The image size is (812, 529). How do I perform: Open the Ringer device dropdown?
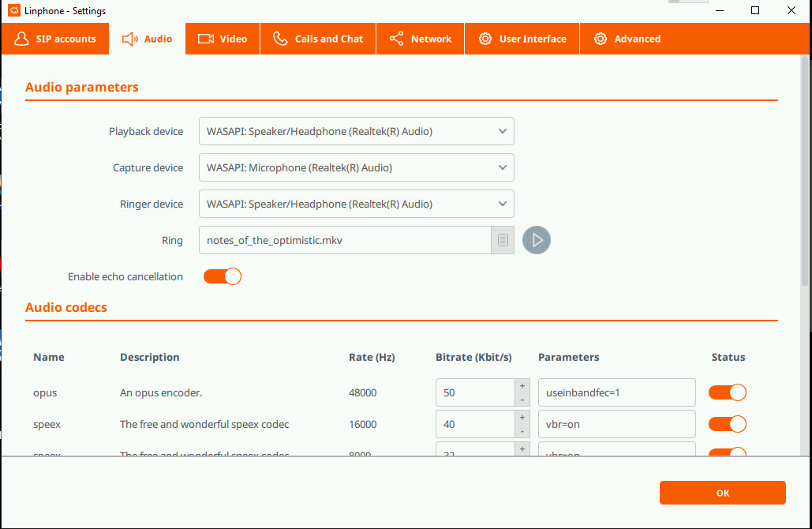(356, 204)
